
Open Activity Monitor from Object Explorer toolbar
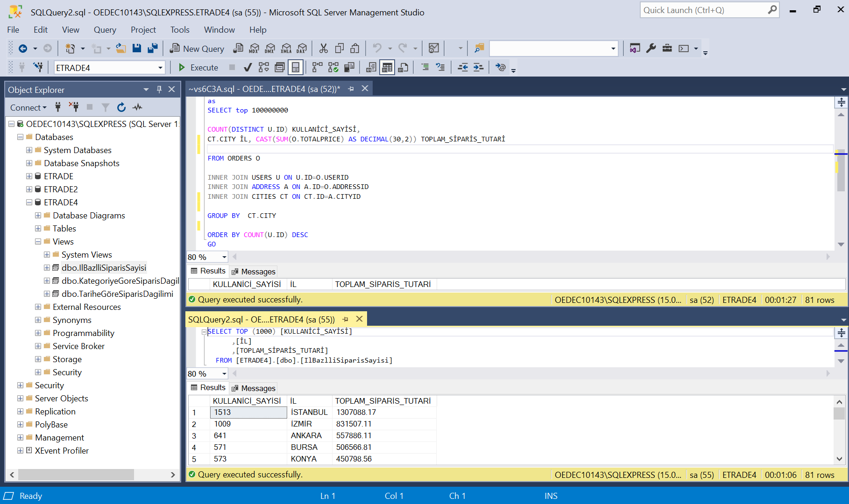[137, 107]
